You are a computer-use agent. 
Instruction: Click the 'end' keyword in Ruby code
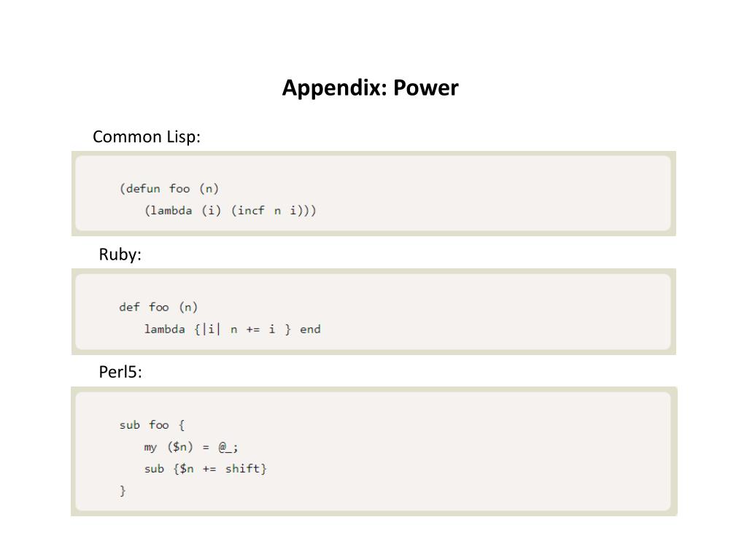[310, 329]
